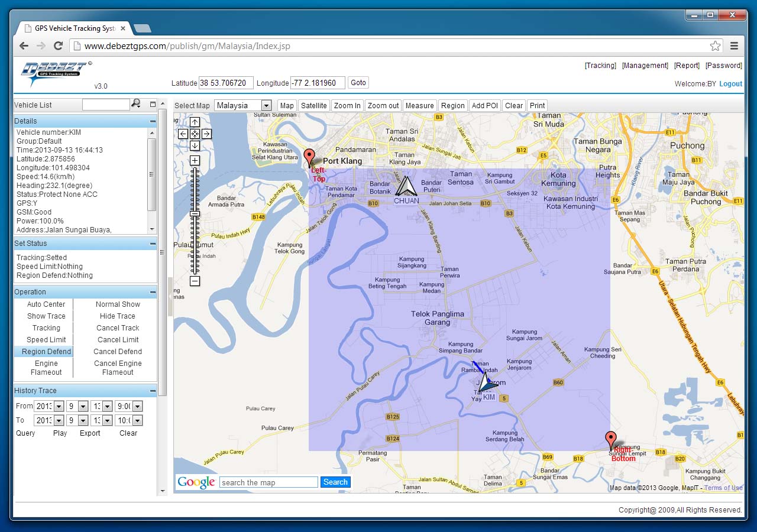Print the map
Viewport: 757px width, 532px height.
(537, 105)
